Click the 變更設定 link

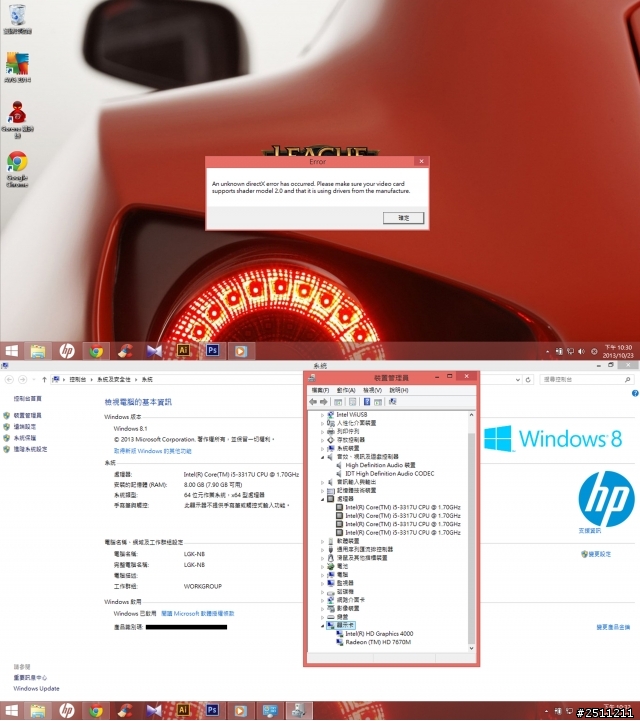tap(600, 555)
